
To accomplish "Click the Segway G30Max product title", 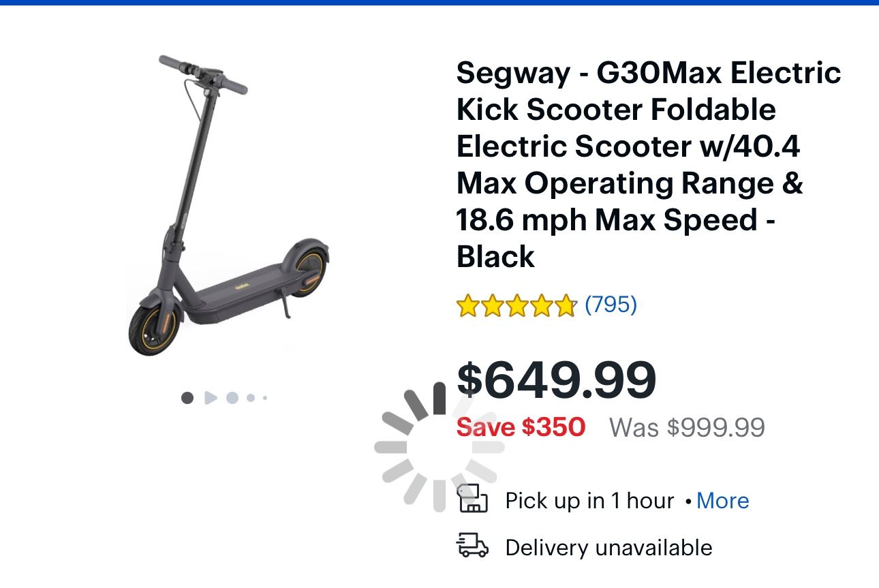I will coord(647,164).
